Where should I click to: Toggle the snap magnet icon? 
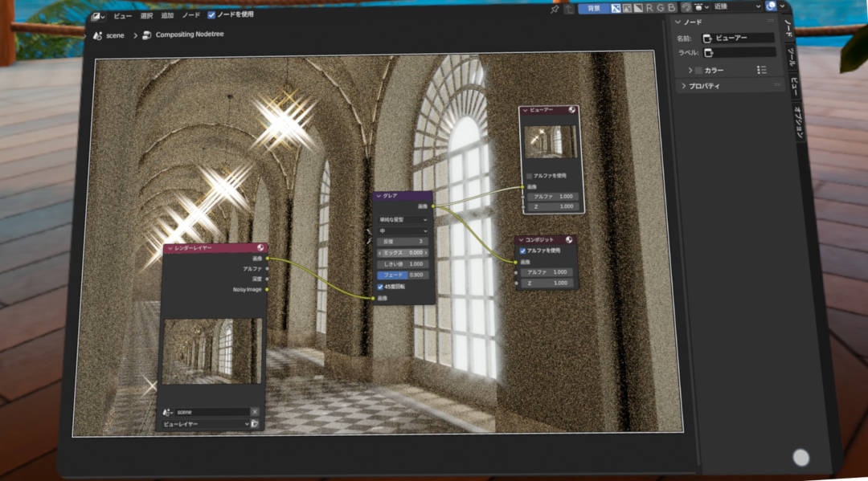pyautogui.click(x=686, y=7)
